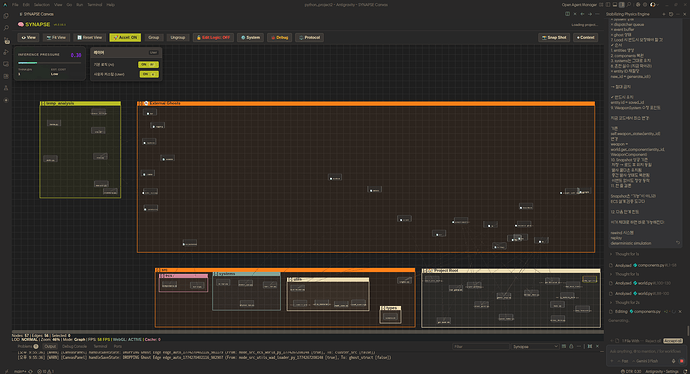690x374 pixels.
Task: Click the split editor icon in tab bar
Action: [x=567, y=14]
